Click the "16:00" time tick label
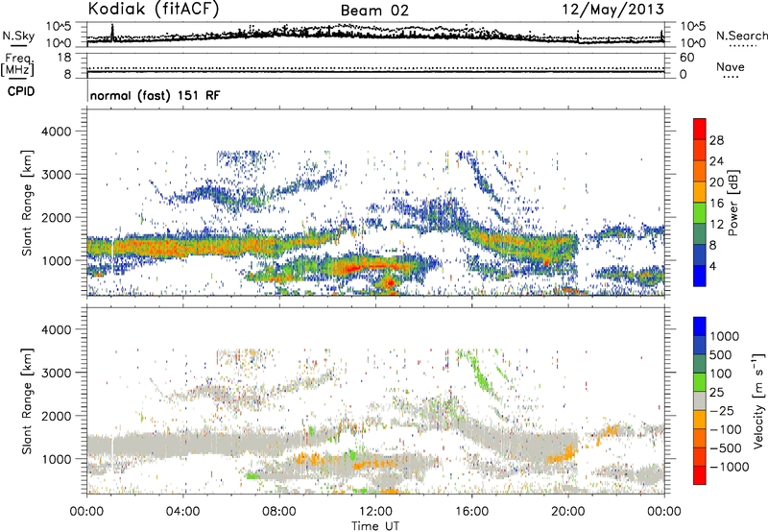 (471, 512)
